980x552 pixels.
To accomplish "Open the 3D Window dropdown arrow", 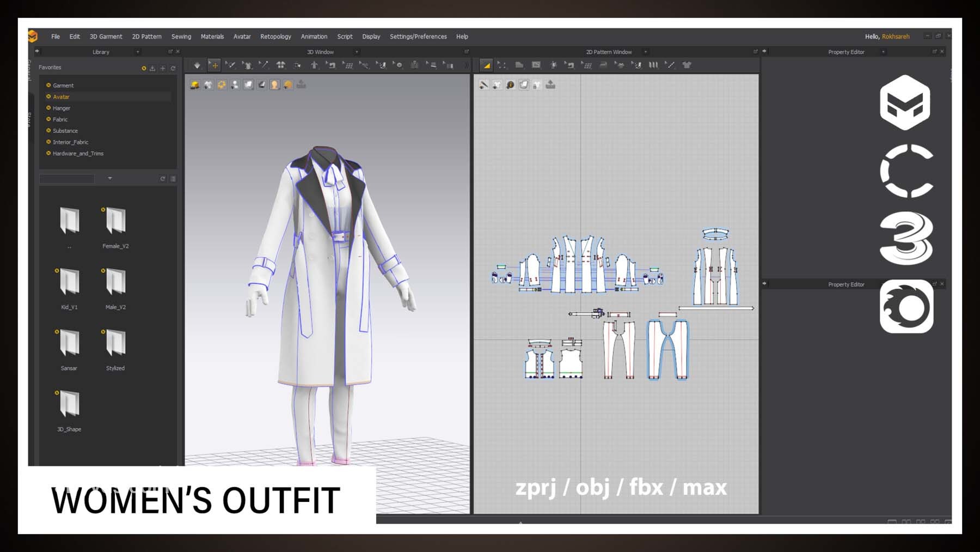I will [x=357, y=52].
